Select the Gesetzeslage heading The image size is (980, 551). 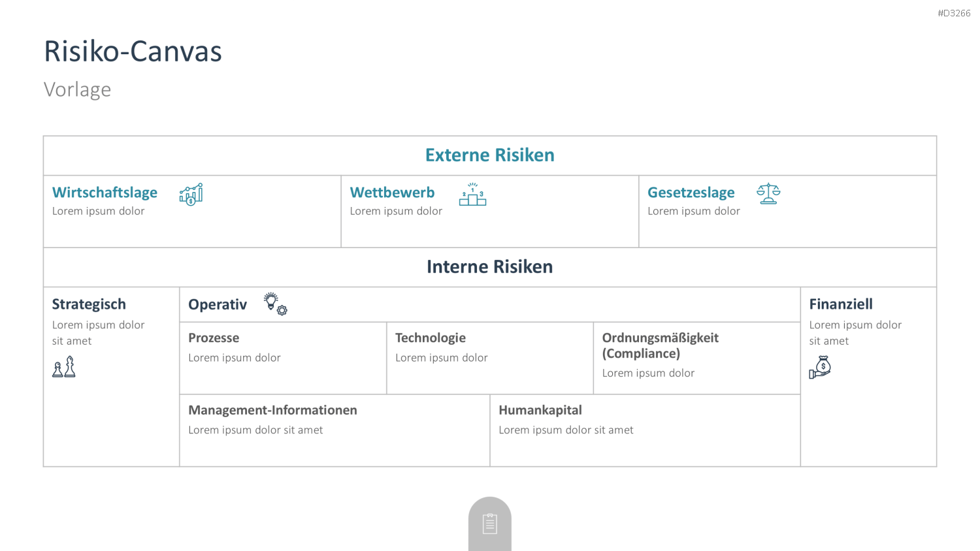coord(691,193)
